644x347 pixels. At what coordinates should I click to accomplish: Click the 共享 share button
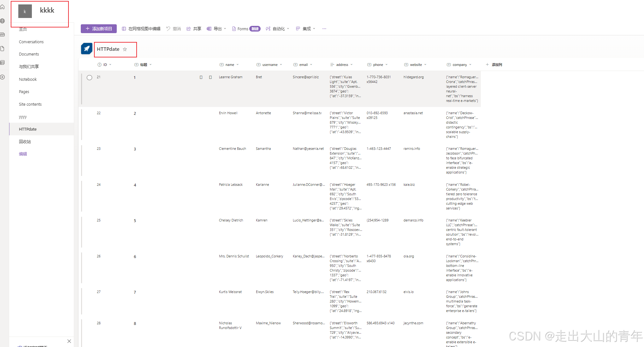point(194,29)
